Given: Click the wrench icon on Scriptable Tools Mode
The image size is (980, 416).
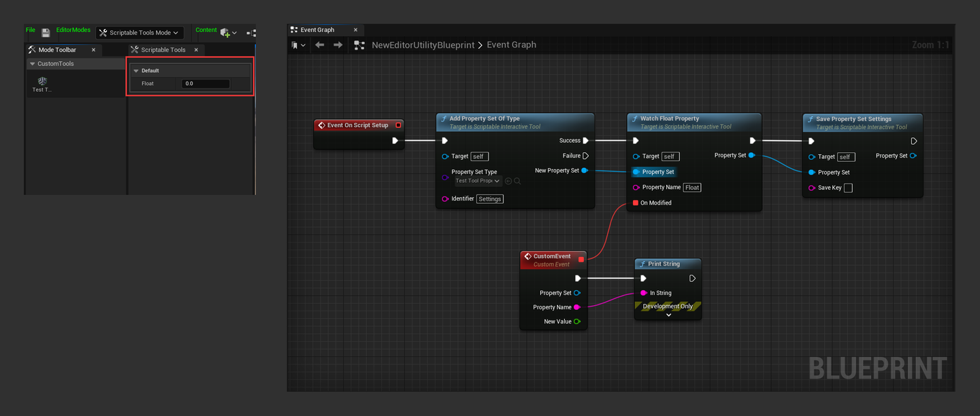Looking at the screenshot, I should tap(103, 32).
